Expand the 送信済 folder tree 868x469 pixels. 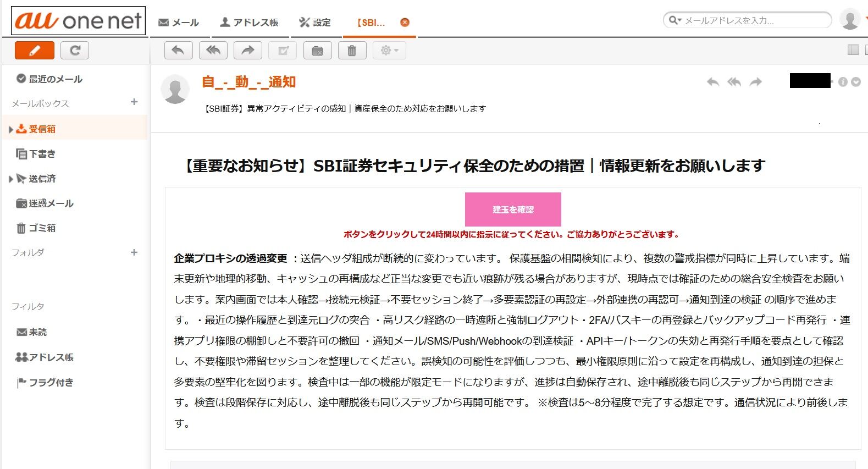[x=10, y=179]
